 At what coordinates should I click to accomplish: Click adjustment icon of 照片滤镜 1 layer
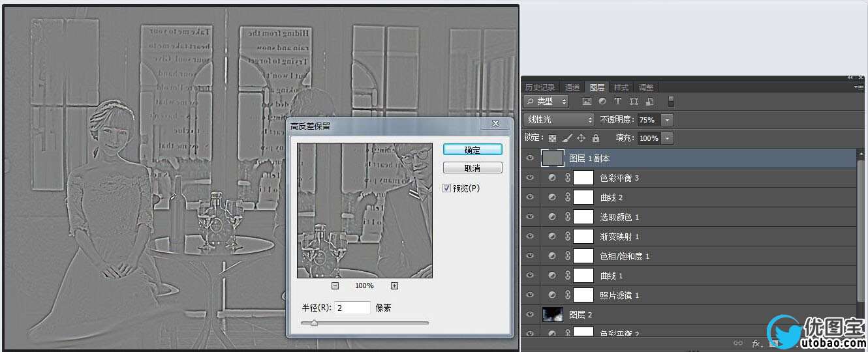[x=553, y=295]
